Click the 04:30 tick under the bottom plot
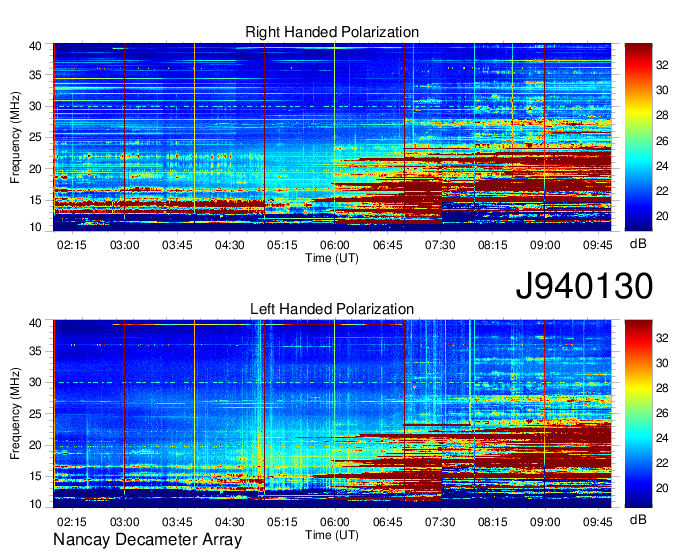Screen dimensions: 680x552 pos(230,522)
